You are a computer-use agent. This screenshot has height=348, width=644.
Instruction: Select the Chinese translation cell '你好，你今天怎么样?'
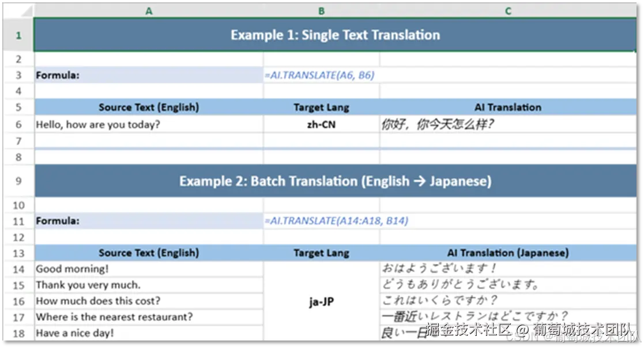click(508, 124)
